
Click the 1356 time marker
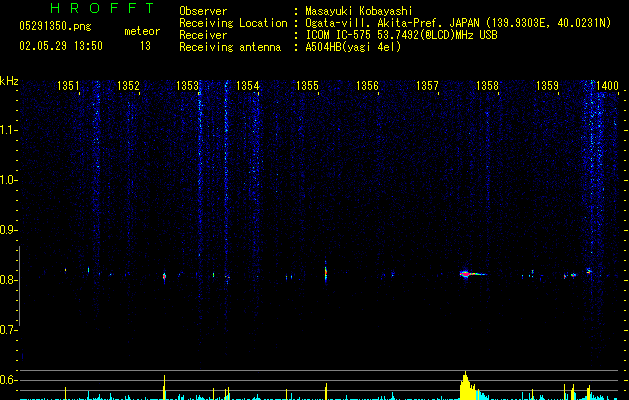click(367, 86)
